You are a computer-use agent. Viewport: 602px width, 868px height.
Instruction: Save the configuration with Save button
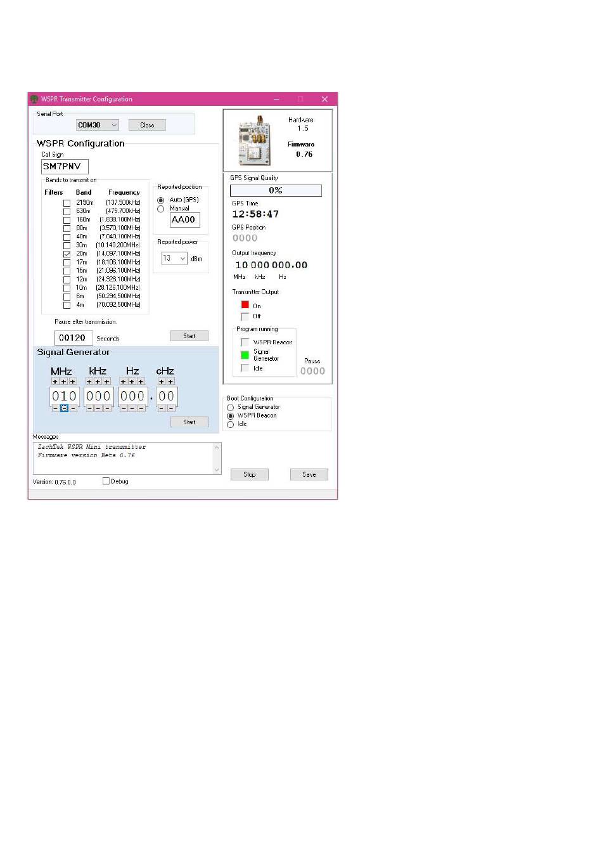[x=309, y=474]
